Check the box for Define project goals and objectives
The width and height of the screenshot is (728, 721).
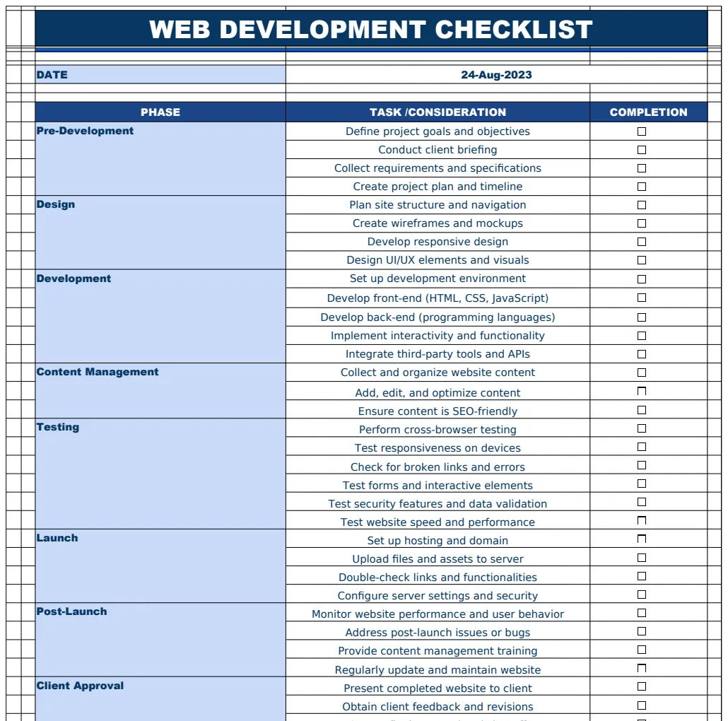click(642, 131)
